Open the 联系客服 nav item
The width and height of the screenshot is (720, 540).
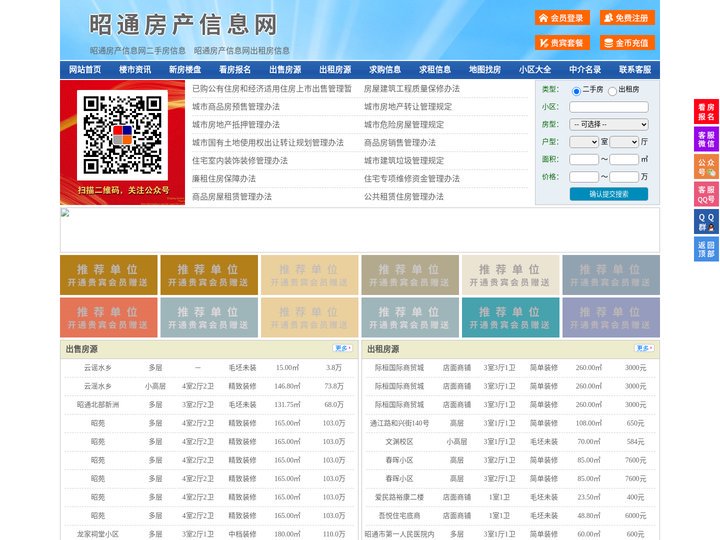(635, 70)
